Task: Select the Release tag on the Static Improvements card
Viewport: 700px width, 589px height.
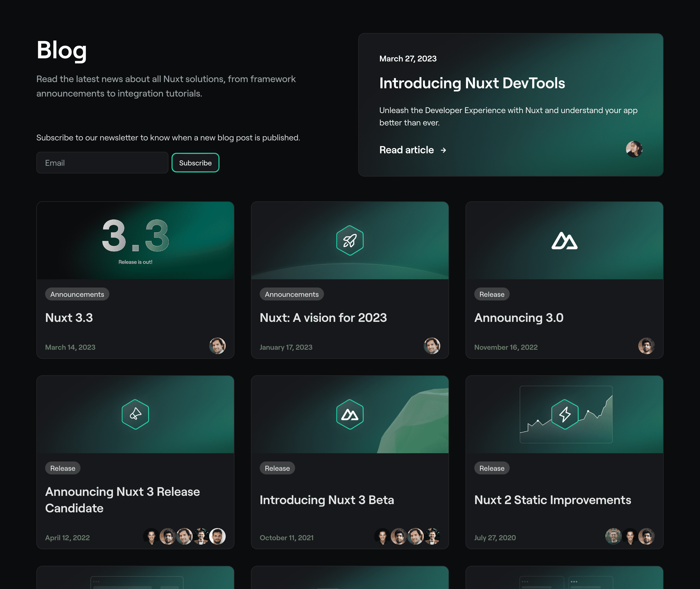Action: 492,468
